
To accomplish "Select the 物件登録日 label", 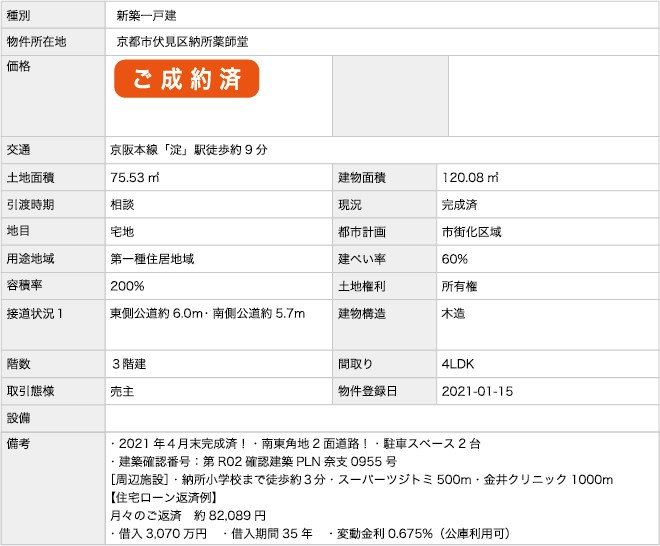I will [x=367, y=391].
